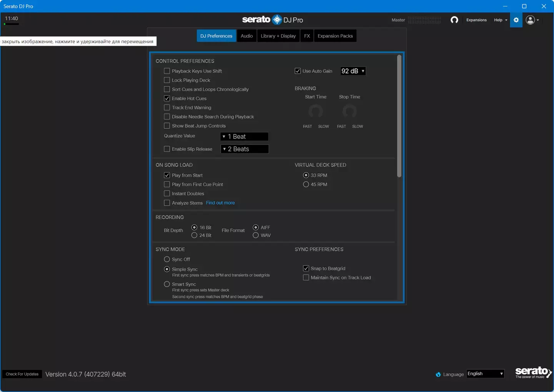This screenshot has width=554, height=392.
Task: Open the user account profile icon
Action: tap(531, 20)
